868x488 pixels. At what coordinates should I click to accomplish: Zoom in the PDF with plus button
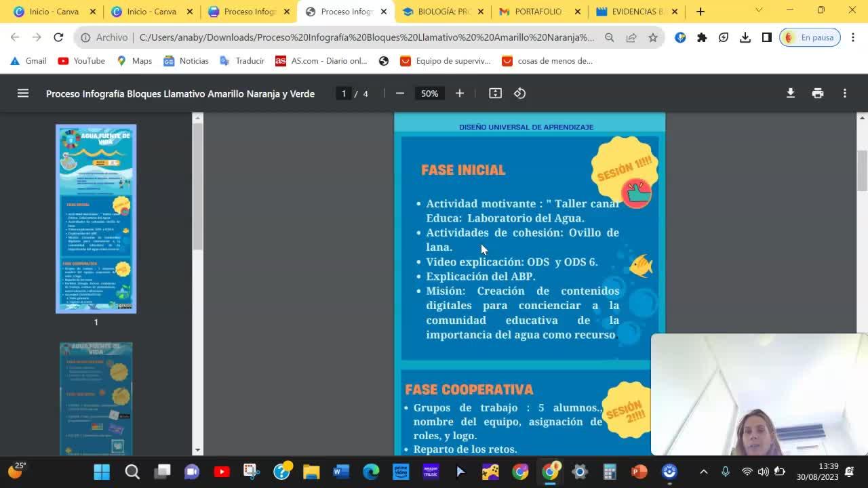(x=460, y=94)
